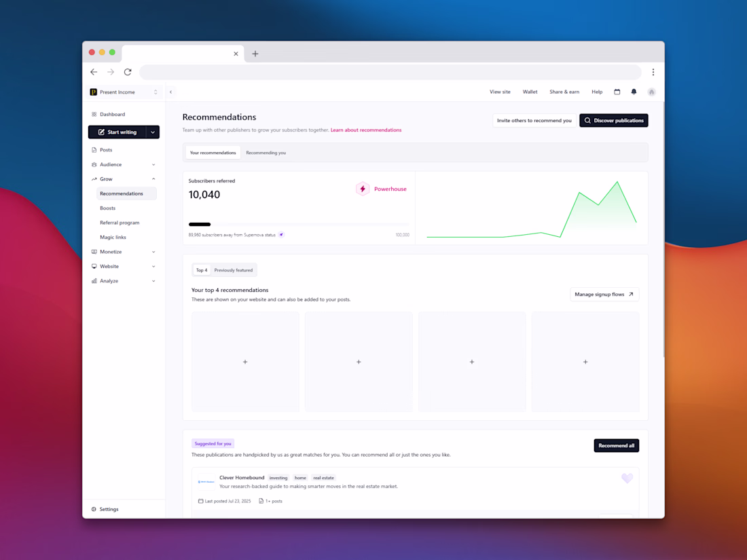The height and width of the screenshot is (560, 747).
Task: Click the home tag
Action: 300,478
